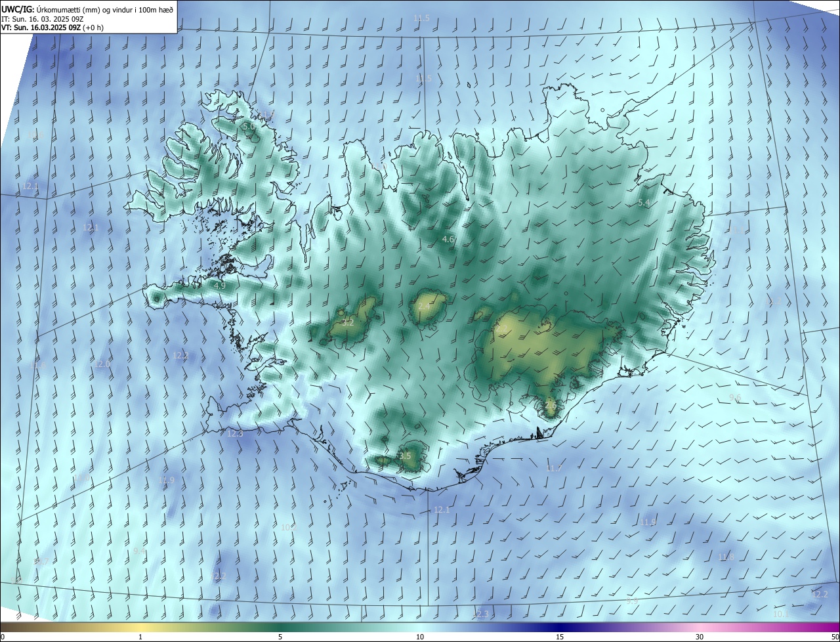Click the 11.7 value label over the sea
840x642 pixels.
point(554,468)
